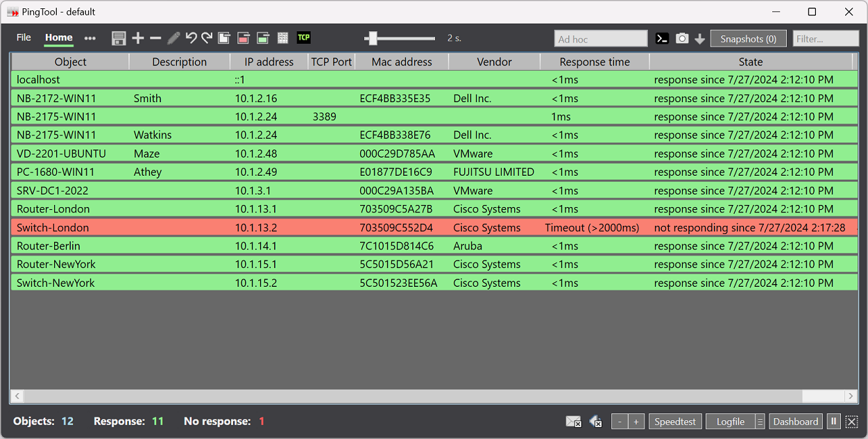Screen dimensions: 868x439
Task: Pause pinging with the pause button
Action: tap(833, 422)
